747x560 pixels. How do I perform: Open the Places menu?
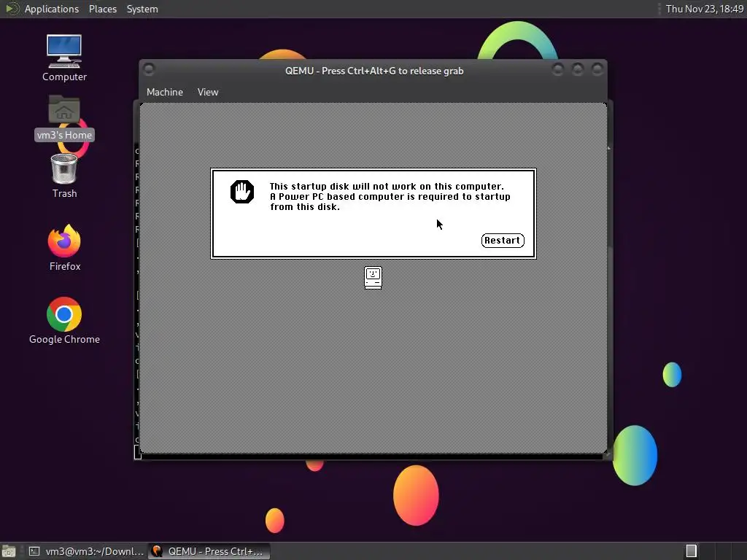coord(102,9)
